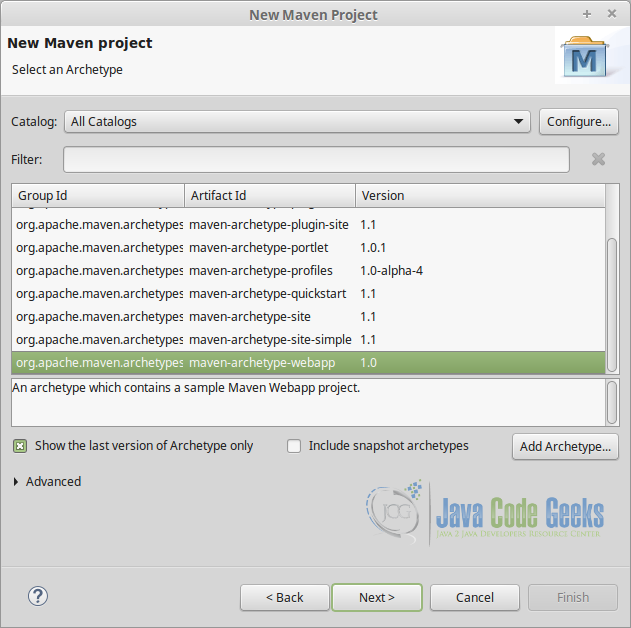Click version 1.0.1 cell
Screen dimensions: 631x628
373,247
